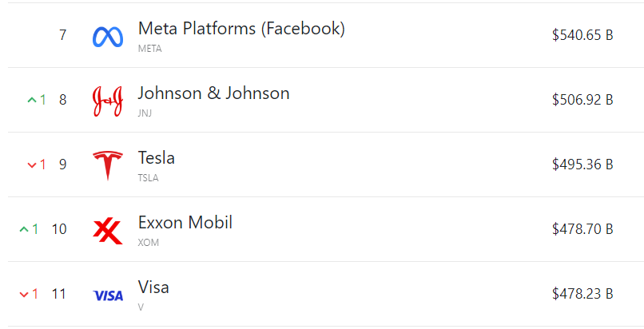Click the Meta Platforms infinity logo
Viewport: 644px width, 329px height.
tap(108, 36)
